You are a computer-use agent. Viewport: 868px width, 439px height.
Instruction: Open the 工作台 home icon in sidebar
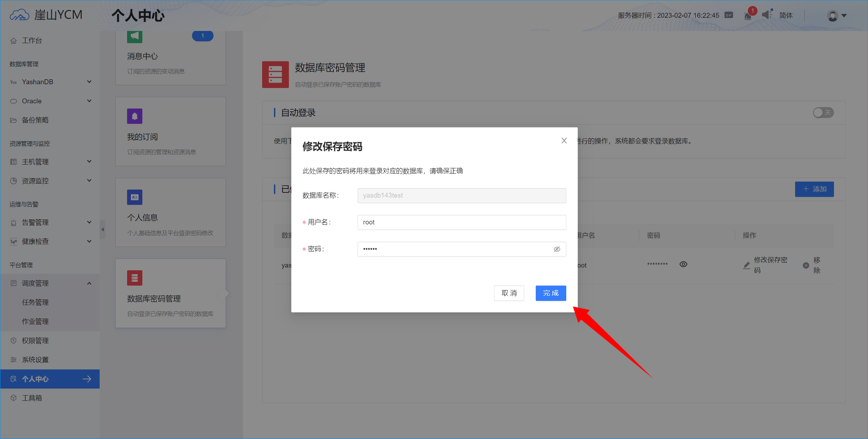[13, 40]
